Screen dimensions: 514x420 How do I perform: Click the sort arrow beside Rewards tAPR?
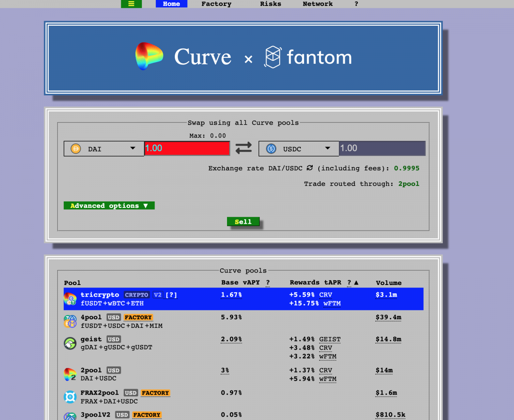click(x=356, y=282)
